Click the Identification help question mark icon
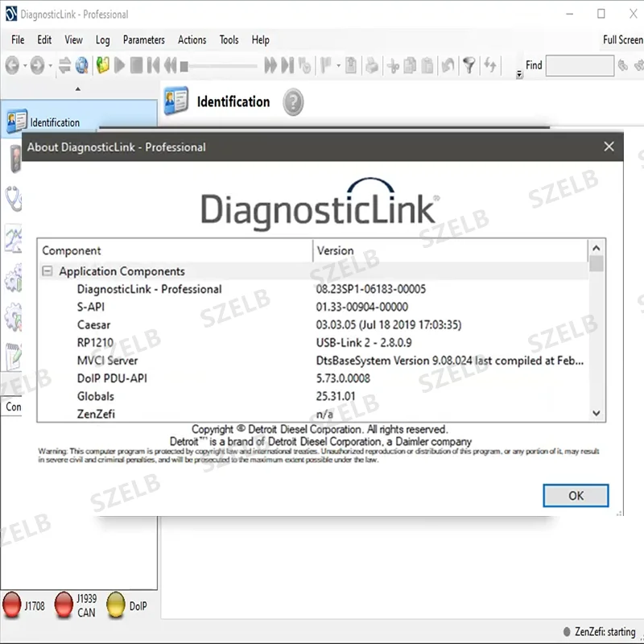The width and height of the screenshot is (644, 644). [293, 102]
